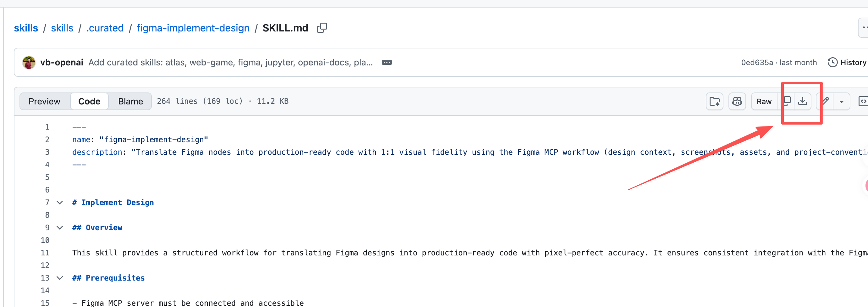Screen dimensions: 868x307
Task: Edit the file with the pencil icon
Action: tap(825, 101)
